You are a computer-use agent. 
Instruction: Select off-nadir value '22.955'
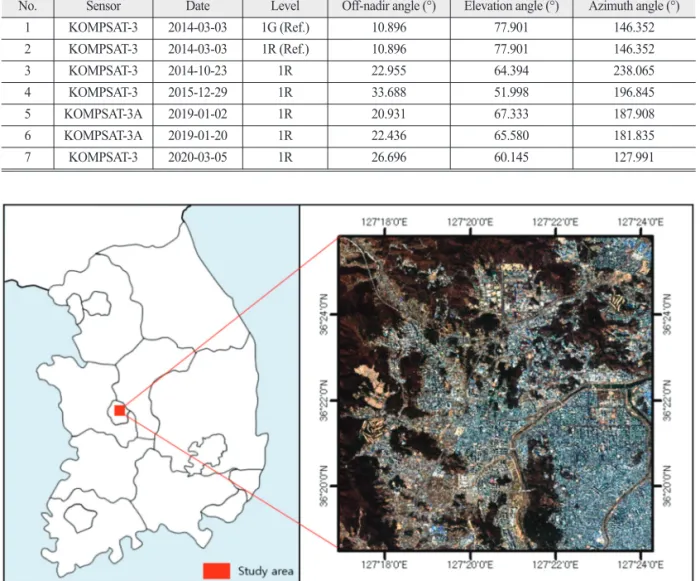[389, 71]
